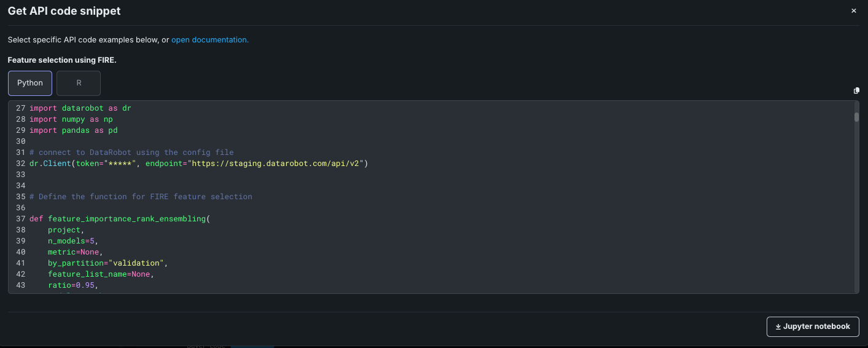
Task: Download the Jupyter notebook
Action: pos(813,326)
